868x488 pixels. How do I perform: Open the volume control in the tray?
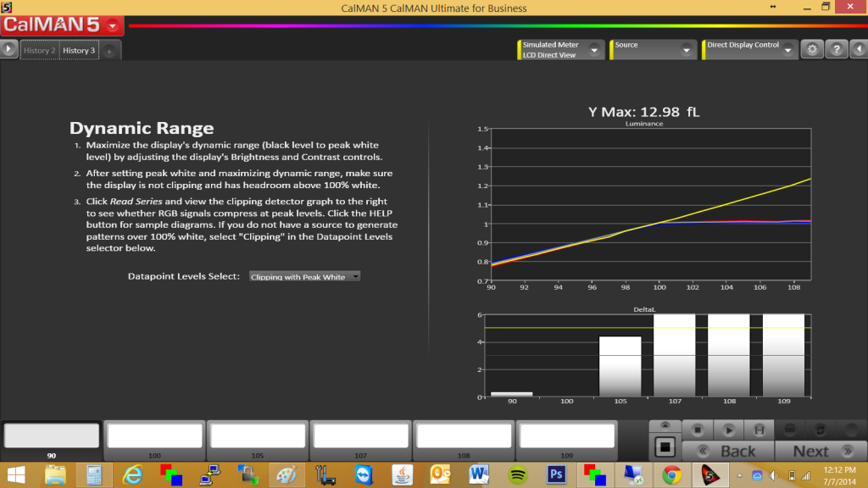click(x=774, y=476)
